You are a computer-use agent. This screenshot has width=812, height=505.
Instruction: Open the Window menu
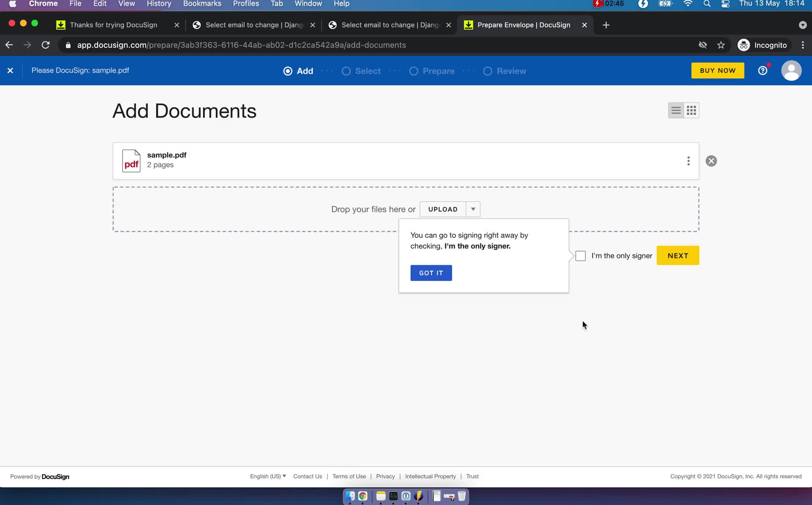(308, 4)
